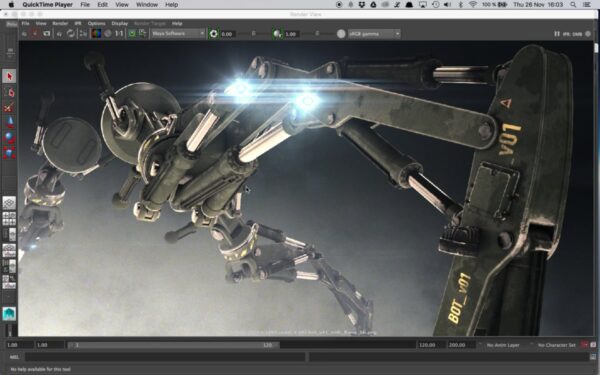
Task: Click the gamma value field 1.00
Action: click(x=292, y=34)
